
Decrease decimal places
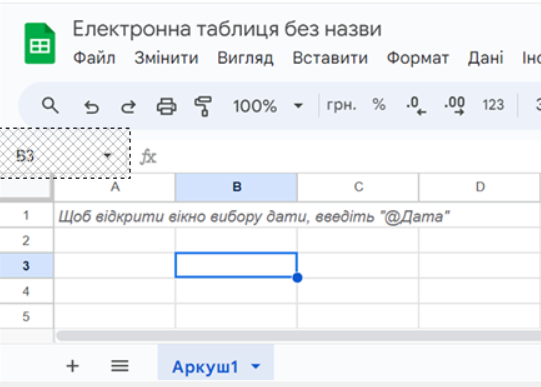coord(416,106)
